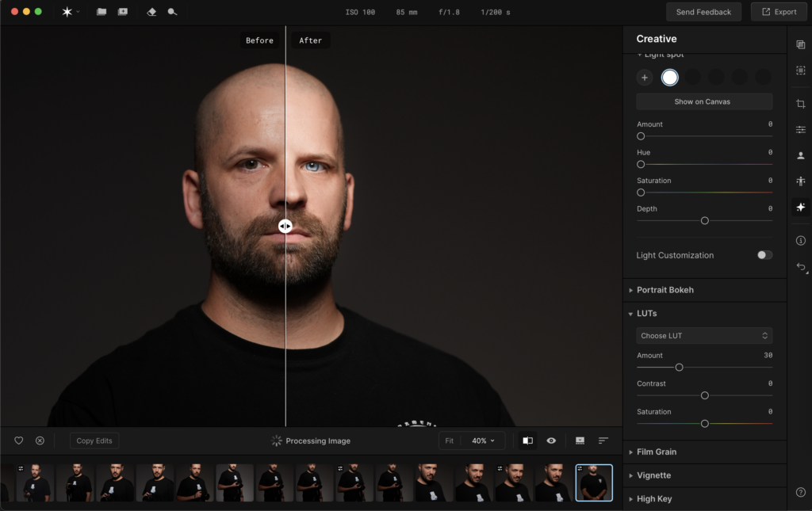Click the add image icon

coord(123,12)
